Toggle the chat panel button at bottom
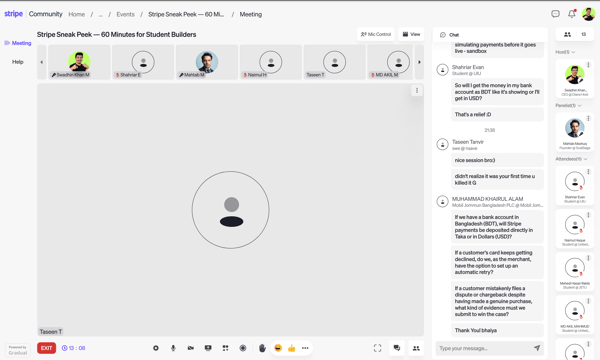 [397, 348]
